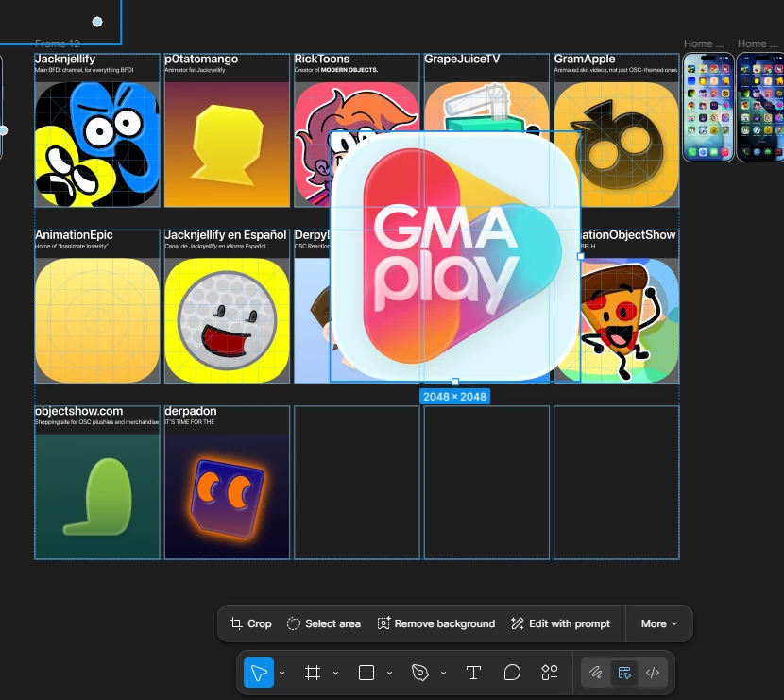
Task: Click 'IT'S TIME FOR THE' subtitle
Action: pos(190,422)
